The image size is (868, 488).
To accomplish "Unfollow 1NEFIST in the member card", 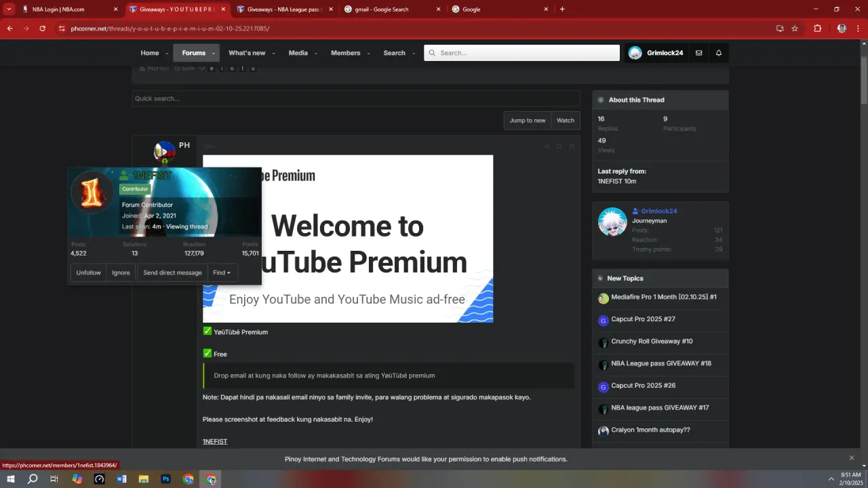I will pos(89,272).
